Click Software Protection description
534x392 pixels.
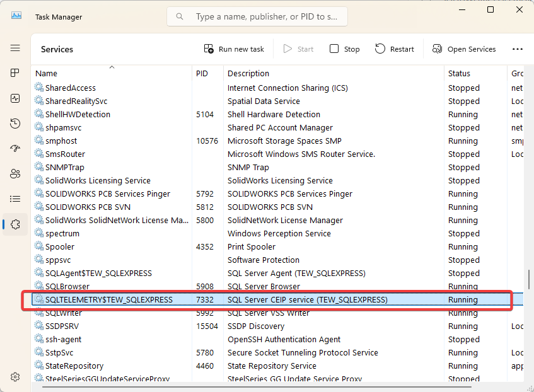pos(264,260)
